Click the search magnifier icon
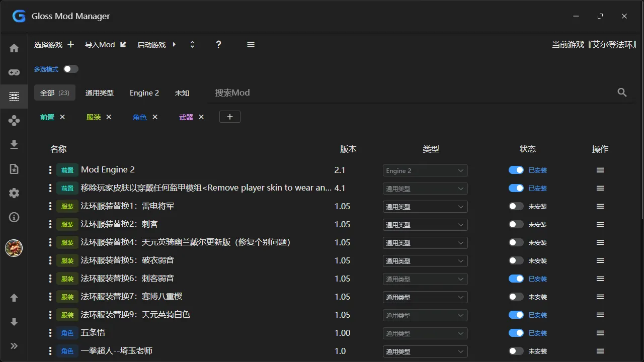Image resolution: width=644 pixels, height=362 pixels. pos(622,92)
